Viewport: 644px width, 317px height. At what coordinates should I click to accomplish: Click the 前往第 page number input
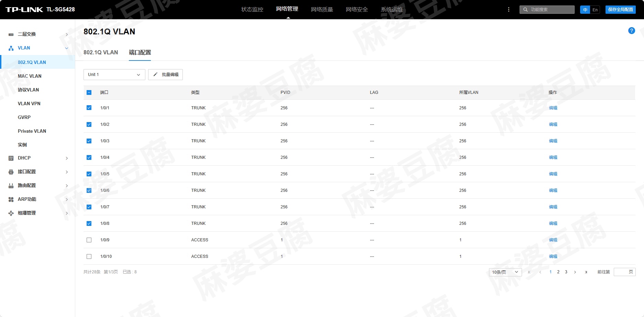tap(625, 272)
